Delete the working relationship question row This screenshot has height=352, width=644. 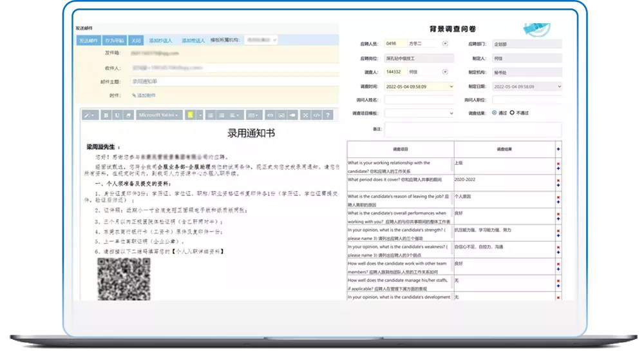click(x=558, y=164)
